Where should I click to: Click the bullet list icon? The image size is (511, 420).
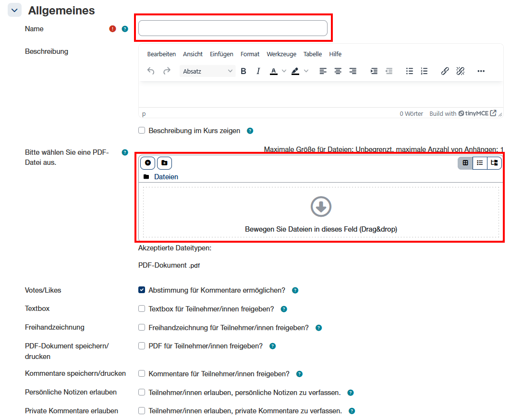tap(409, 71)
